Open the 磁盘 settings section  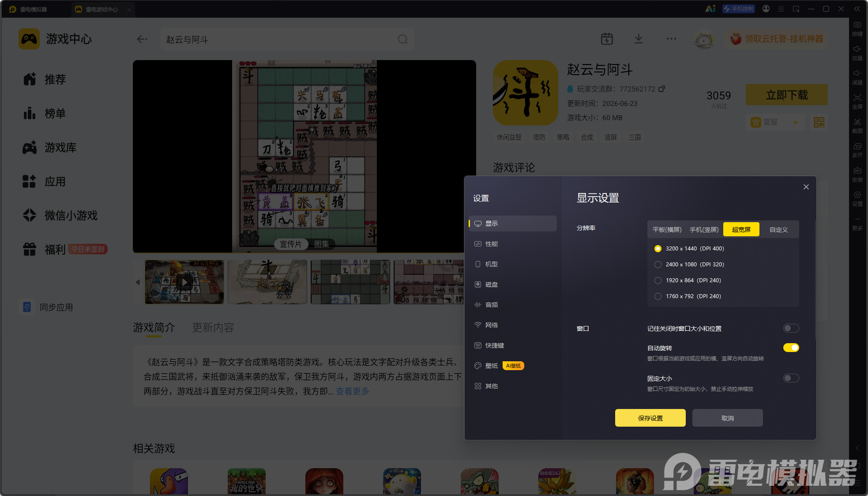point(512,284)
